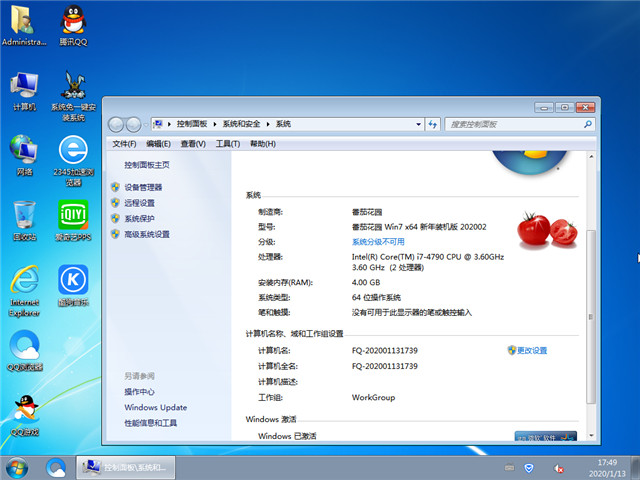Click the vertical scrollbar thumb

(591, 317)
